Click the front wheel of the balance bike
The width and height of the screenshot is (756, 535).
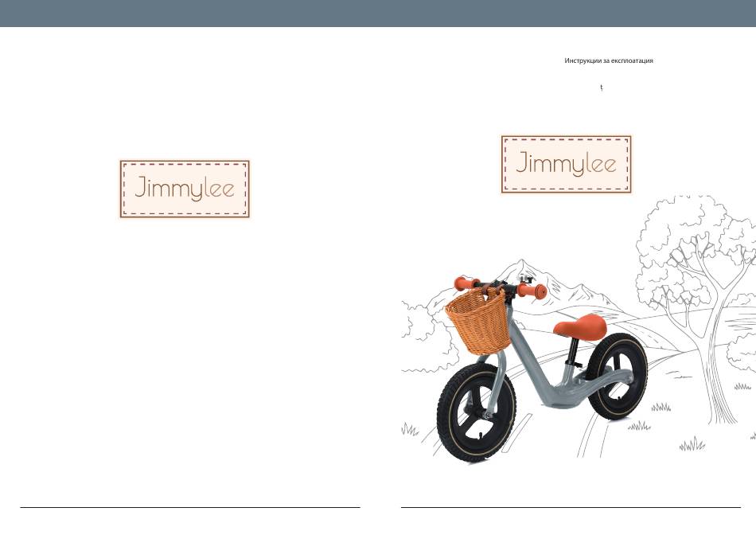(477, 412)
